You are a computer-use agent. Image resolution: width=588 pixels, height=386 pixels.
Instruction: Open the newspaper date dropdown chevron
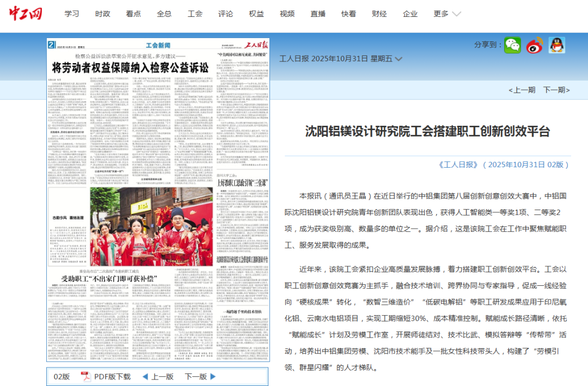(399, 59)
